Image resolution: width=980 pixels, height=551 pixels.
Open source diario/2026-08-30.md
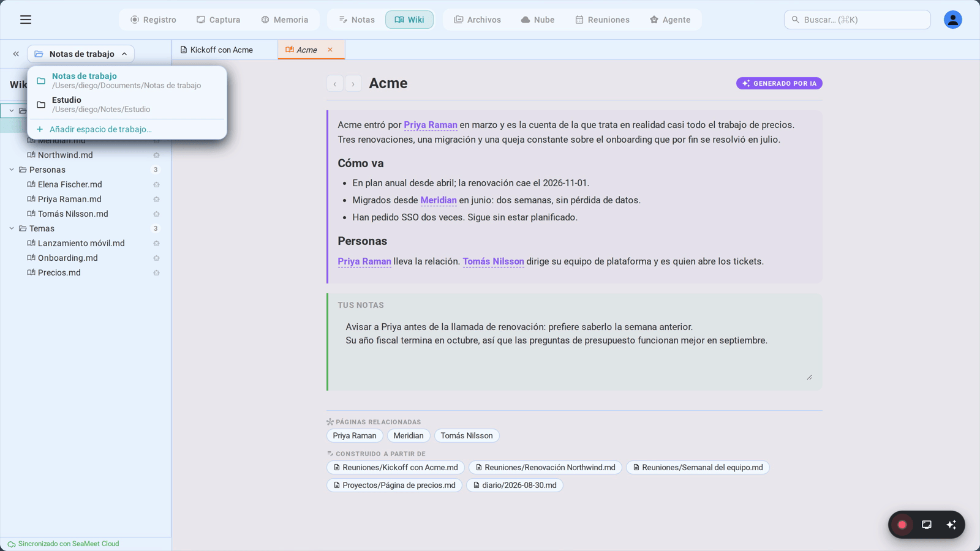[x=514, y=485]
